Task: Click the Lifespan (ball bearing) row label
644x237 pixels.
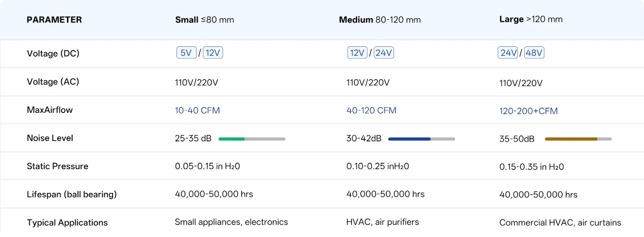Action: click(72, 194)
